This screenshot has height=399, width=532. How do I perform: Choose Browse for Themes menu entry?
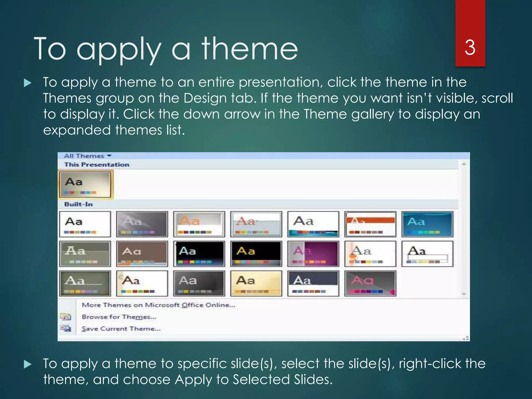(119, 317)
